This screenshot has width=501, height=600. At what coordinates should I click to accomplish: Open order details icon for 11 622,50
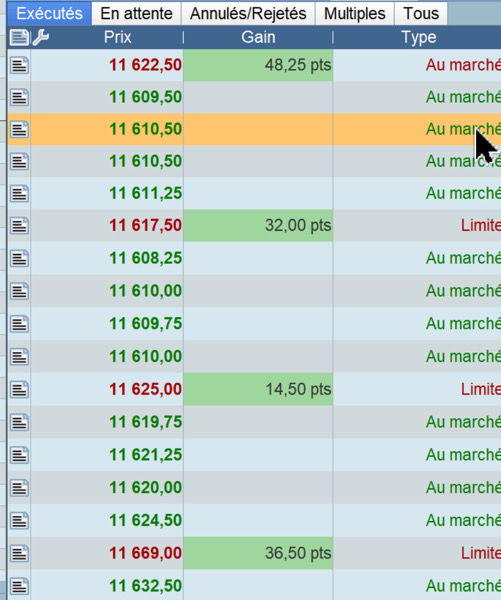click(x=19, y=65)
